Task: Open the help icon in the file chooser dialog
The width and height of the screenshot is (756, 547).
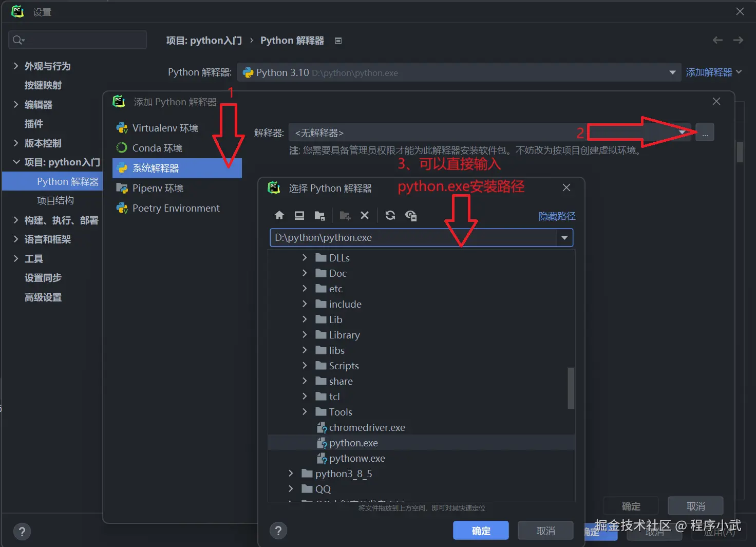Action: point(278,531)
